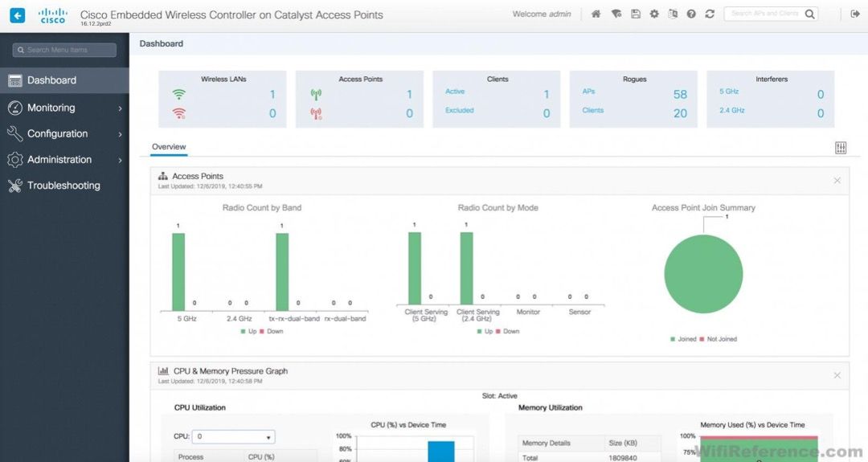Viewport: 868px width, 462px height.
Task: Log out using the exit arrow icon
Action: (854, 14)
